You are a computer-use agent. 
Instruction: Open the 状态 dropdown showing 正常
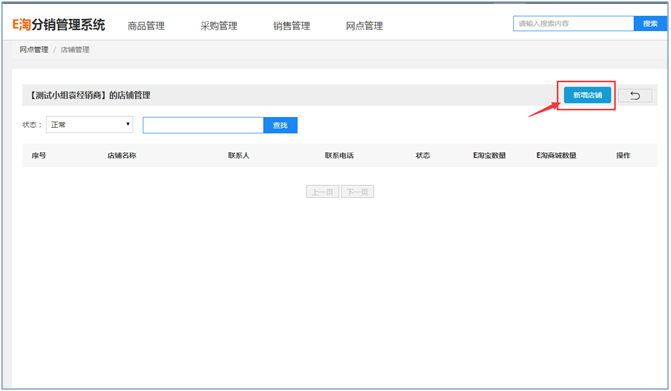coord(89,124)
